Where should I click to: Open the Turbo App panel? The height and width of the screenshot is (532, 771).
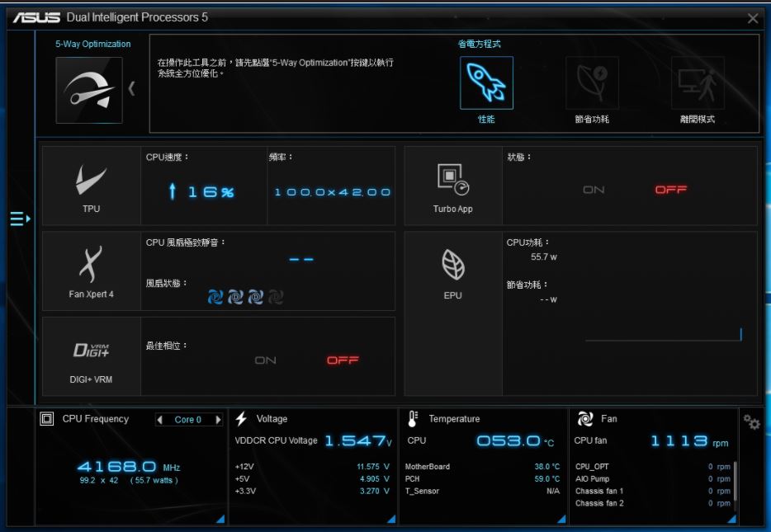(x=452, y=186)
